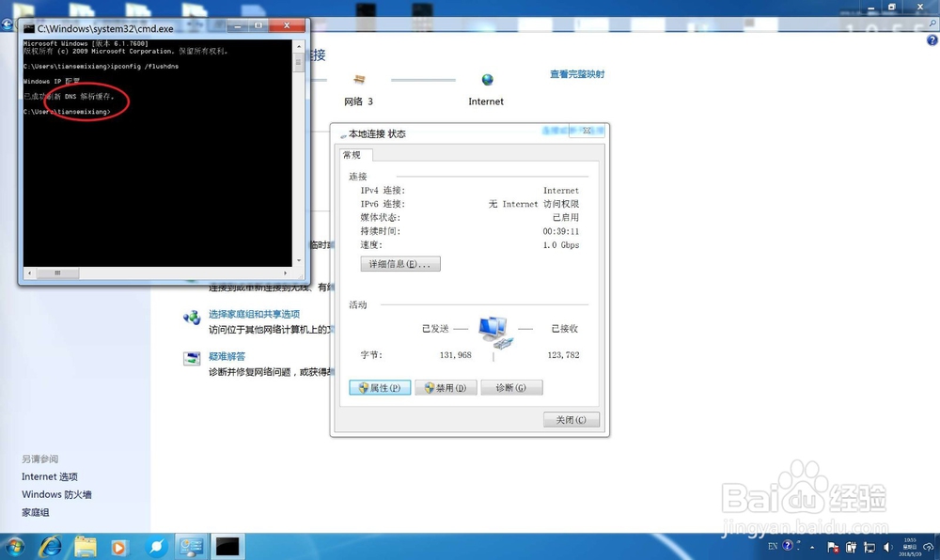The image size is (940, 560).
Task: Click the troubleshoot icon beside 疑难解答
Action: click(x=192, y=359)
